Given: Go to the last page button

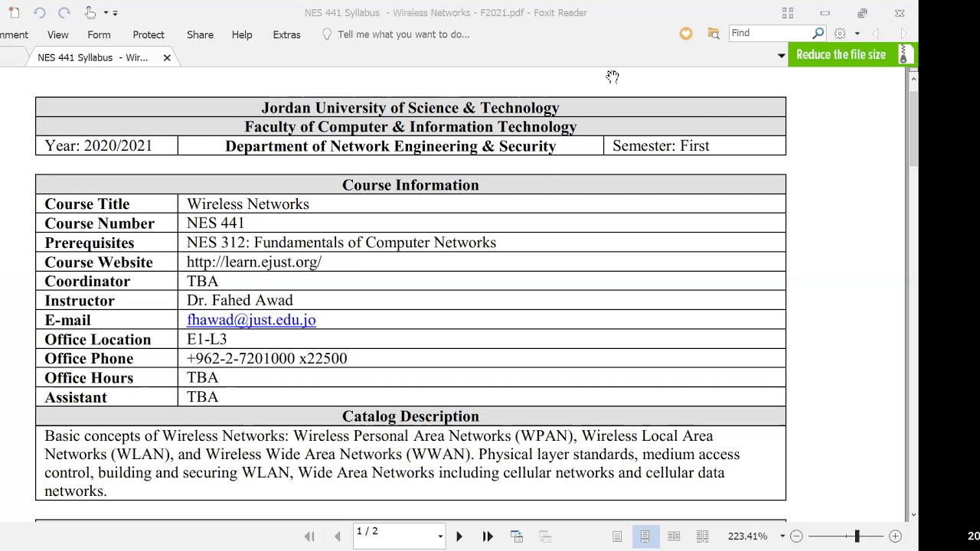Looking at the screenshot, I should pyautogui.click(x=488, y=536).
